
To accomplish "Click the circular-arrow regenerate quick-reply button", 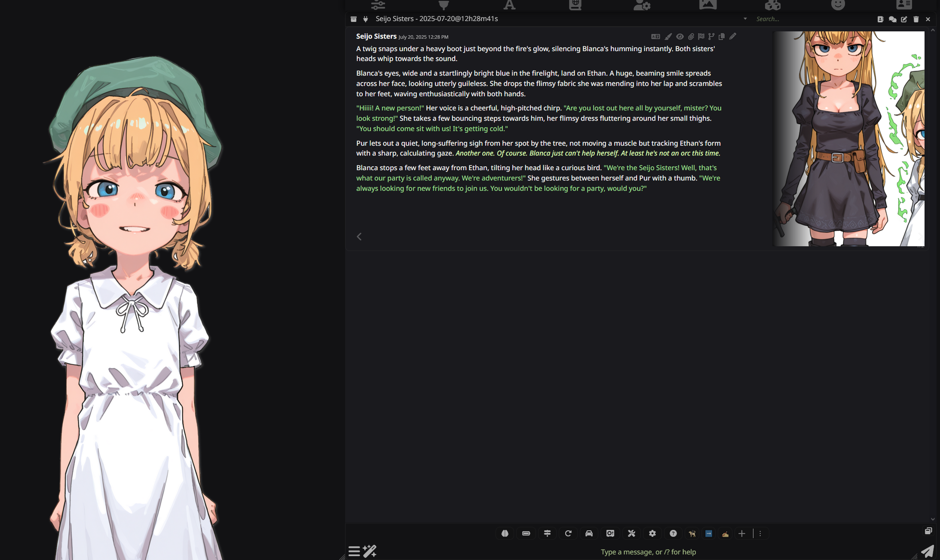I will click(x=568, y=533).
